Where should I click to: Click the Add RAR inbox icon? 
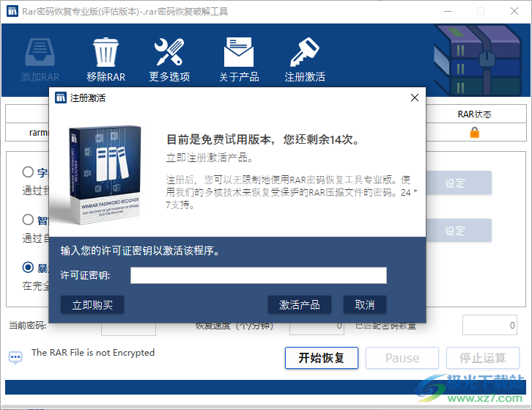pyautogui.click(x=40, y=52)
